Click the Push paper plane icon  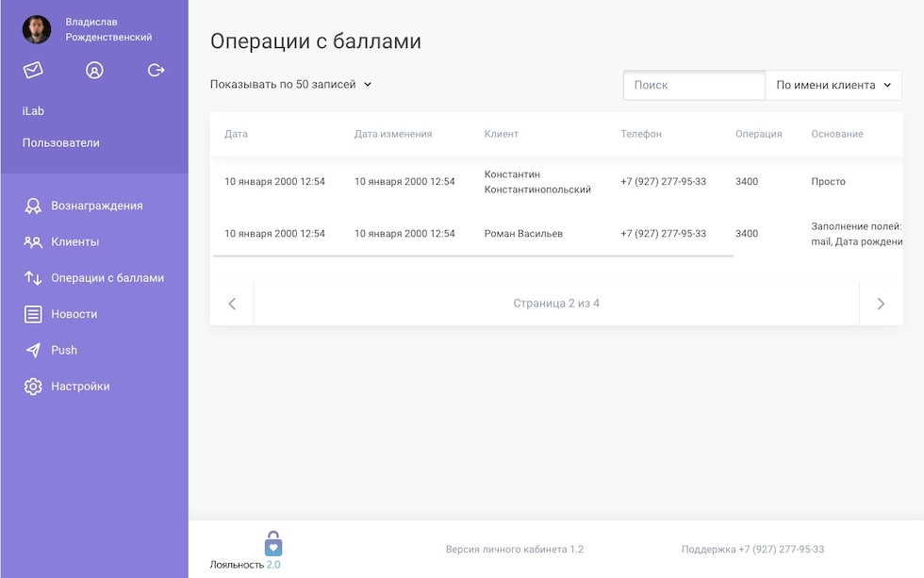tap(33, 350)
